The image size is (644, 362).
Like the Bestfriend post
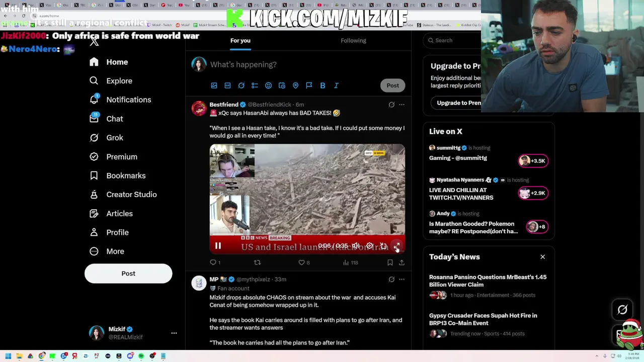tap(304, 262)
